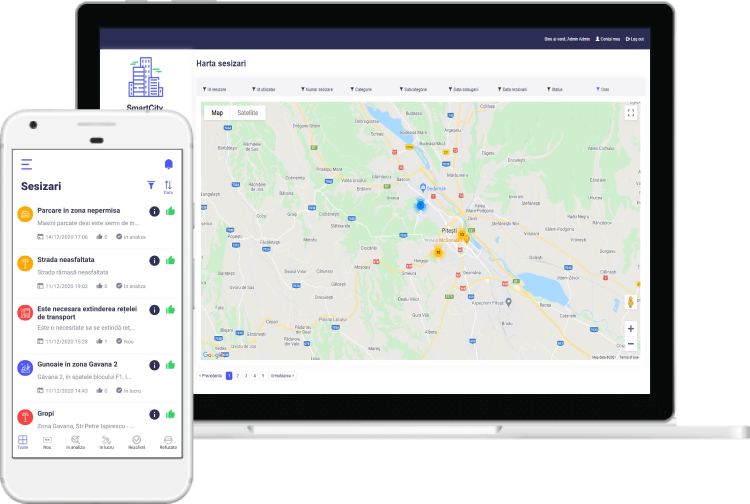Open the Data rezolvarii filter

tap(512, 89)
